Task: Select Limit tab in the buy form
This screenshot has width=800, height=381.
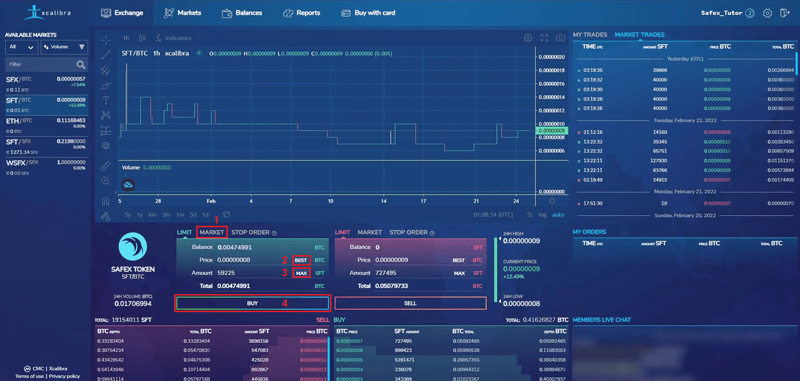Action: (x=184, y=232)
